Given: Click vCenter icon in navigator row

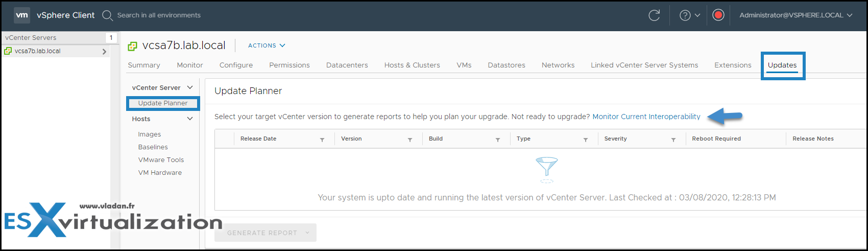Looking at the screenshot, I should 8,51.
